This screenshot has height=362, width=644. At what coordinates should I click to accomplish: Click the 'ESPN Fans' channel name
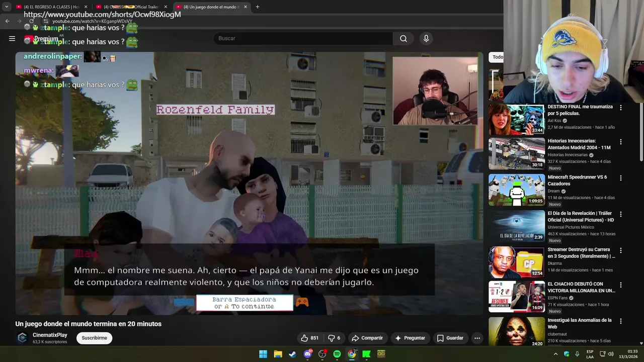point(557,298)
